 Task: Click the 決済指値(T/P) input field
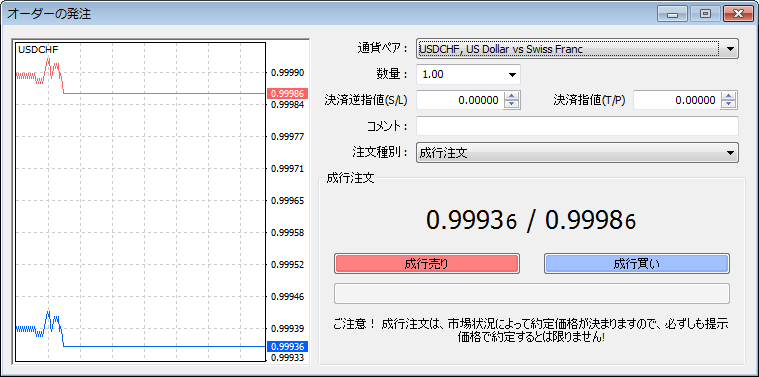point(677,100)
